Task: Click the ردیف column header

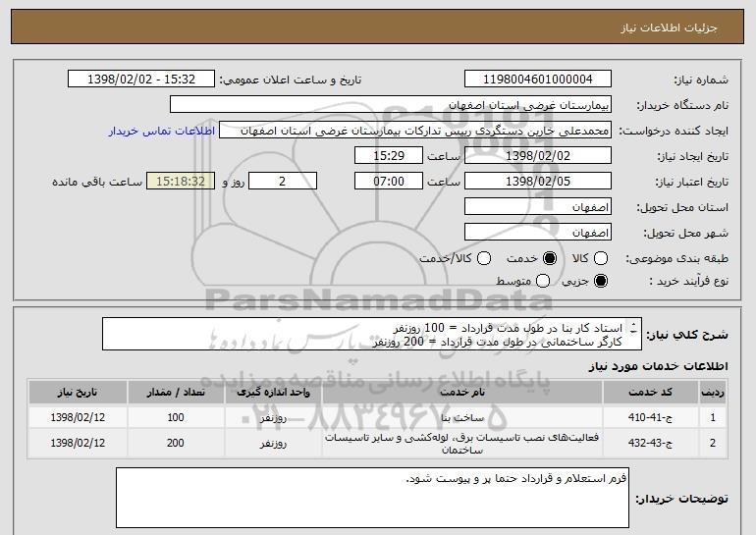Action: point(713,393)
